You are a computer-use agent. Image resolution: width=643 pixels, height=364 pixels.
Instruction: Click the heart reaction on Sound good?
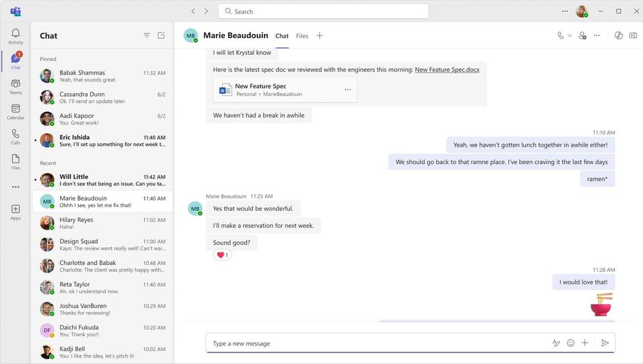[222, 255]
